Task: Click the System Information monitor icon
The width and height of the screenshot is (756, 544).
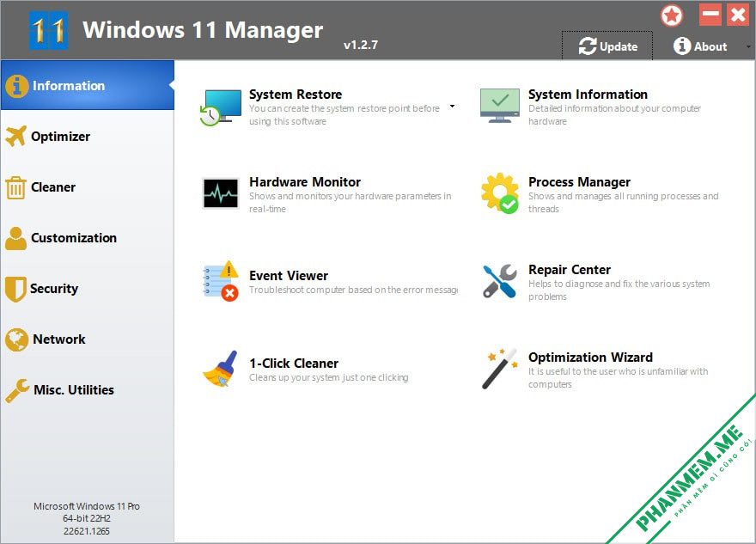Action: pyautogui.click(x=499, y=106)
